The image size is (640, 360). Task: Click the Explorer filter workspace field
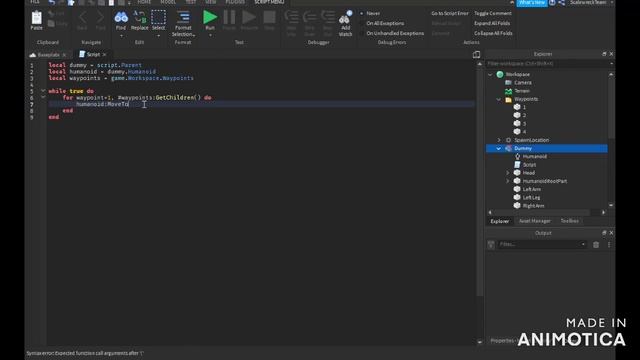[x=547, y=64]
